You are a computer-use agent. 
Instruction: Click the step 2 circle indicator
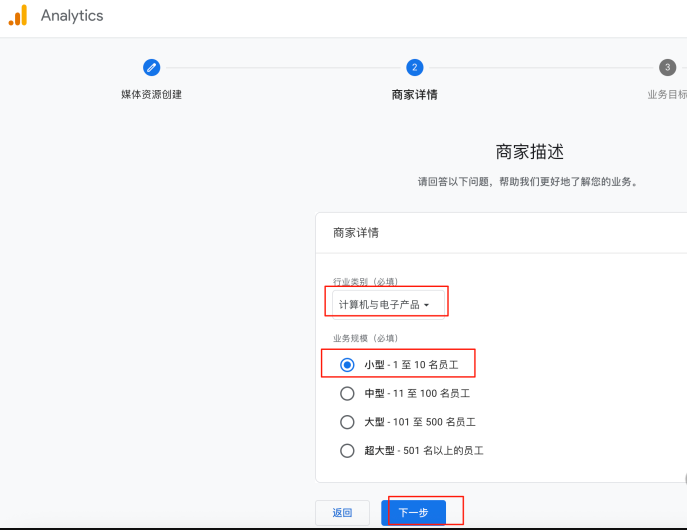point(414,67)
